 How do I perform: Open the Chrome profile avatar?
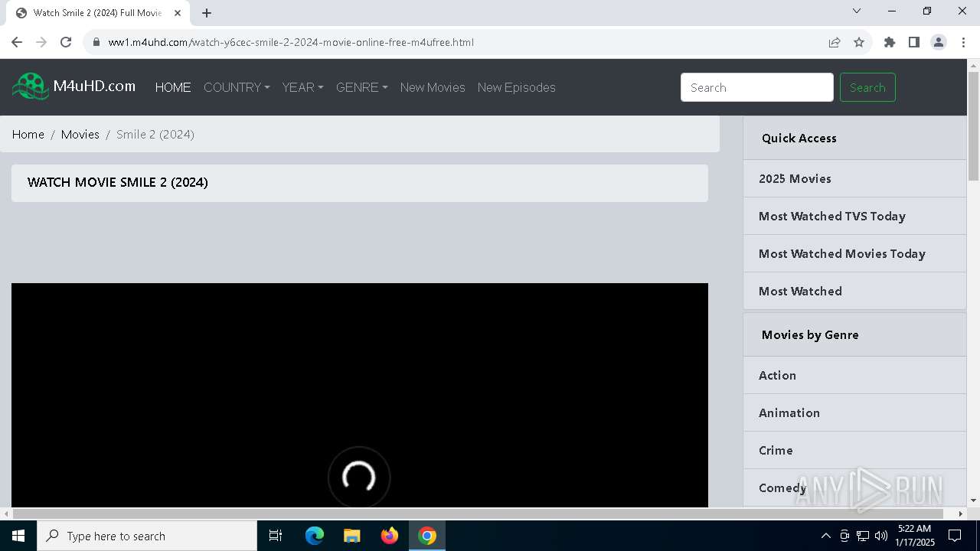(x=939, y=42)
